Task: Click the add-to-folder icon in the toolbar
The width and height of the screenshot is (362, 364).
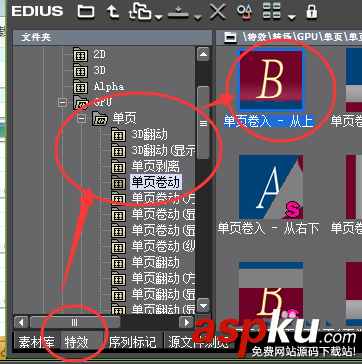Action: 140,11
